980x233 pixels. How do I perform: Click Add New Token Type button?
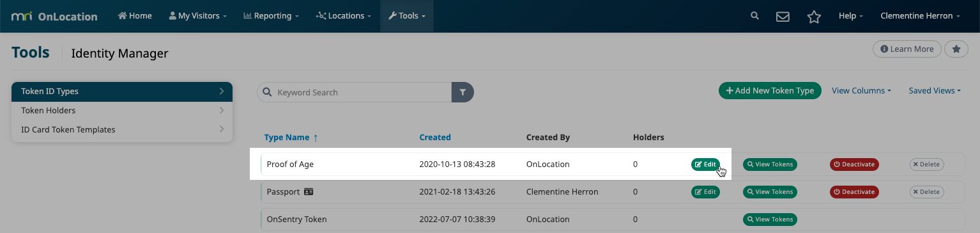click(770, 91)
